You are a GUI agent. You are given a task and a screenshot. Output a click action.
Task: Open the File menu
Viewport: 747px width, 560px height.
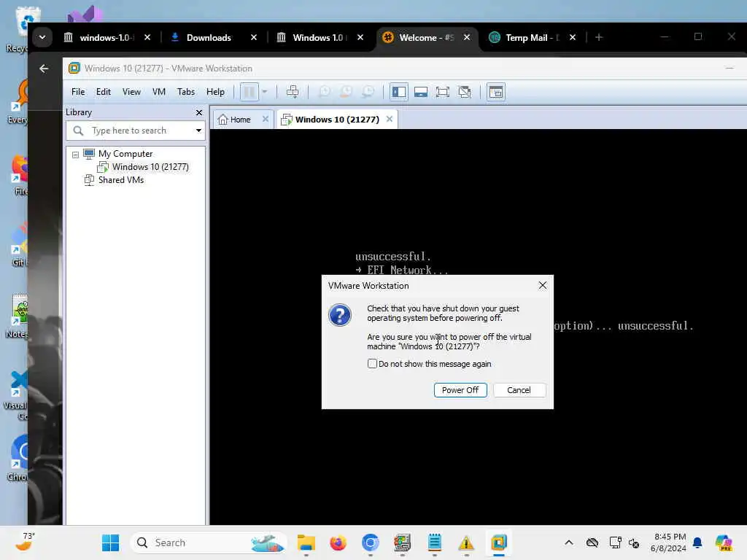78,92
